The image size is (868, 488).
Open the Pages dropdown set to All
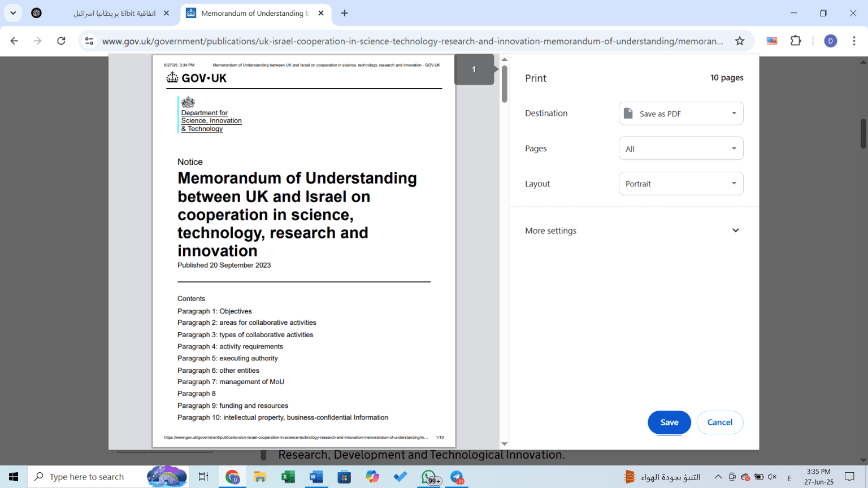[x=680, y=149]
